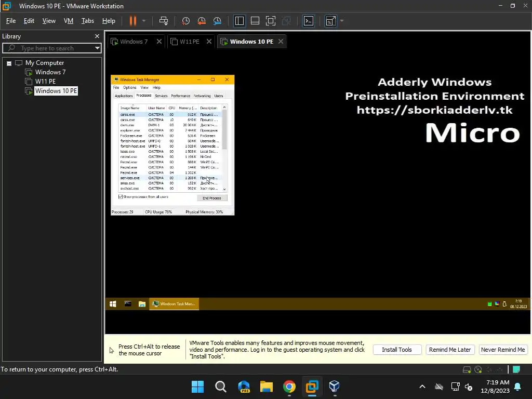Click the Windows Task Manager taskbar button

click(x=174, y=304)
